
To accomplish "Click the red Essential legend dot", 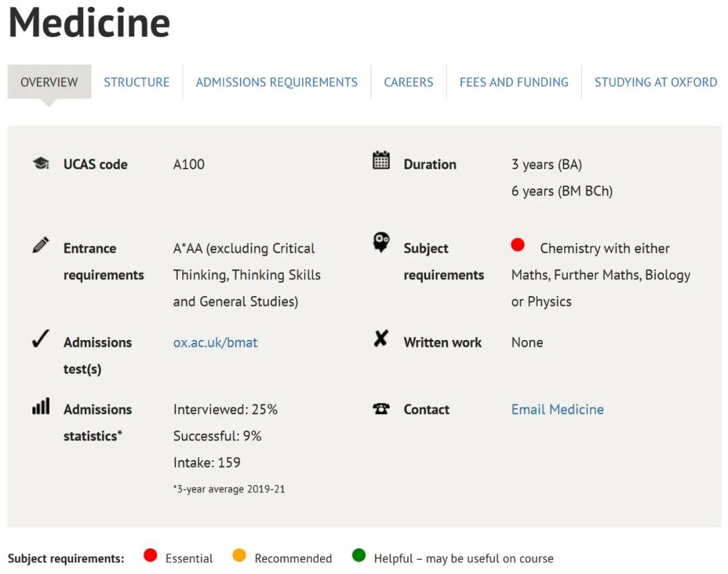I will [150, 555].
